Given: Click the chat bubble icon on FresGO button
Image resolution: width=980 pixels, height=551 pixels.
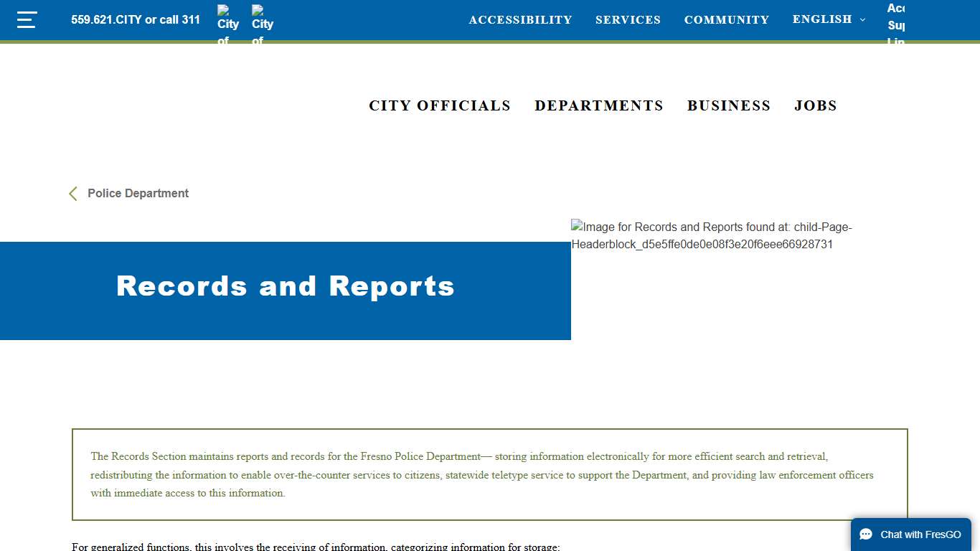Looking at the screenshot, I should 864,534.
